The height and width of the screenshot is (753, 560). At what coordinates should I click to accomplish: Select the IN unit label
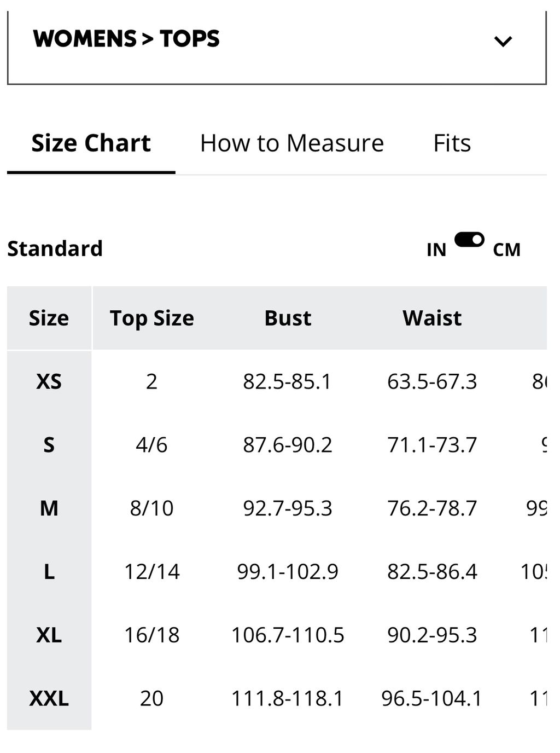tap(436, 250)
